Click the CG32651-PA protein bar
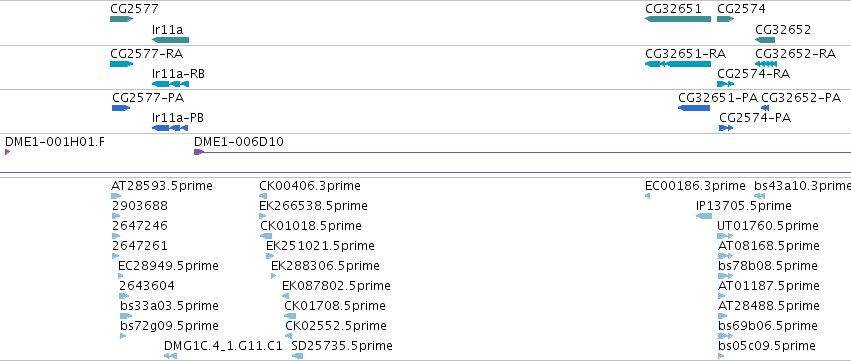 click(x=694, y=108)
